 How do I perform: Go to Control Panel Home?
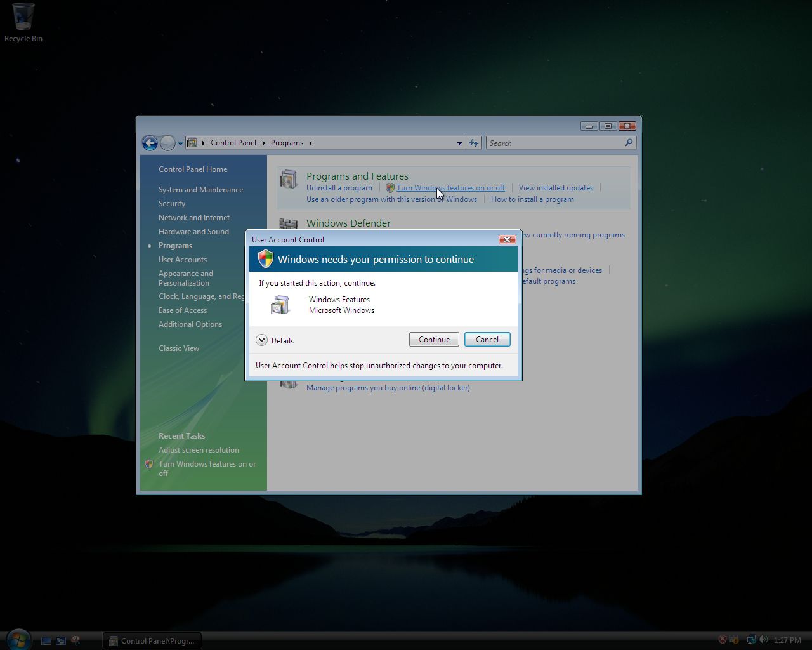193,169
